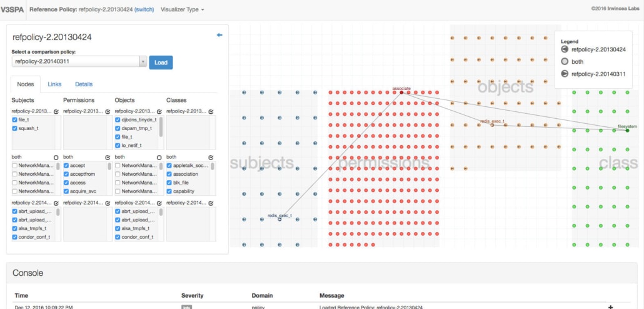The width and height of the screenshot is (644, 309).
Task: Click the switch link beside Reference Policy
Action: click(144, 9)
